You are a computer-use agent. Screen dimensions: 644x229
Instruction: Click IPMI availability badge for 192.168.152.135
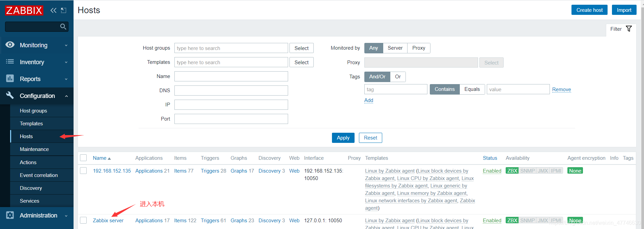pos(556,171)
